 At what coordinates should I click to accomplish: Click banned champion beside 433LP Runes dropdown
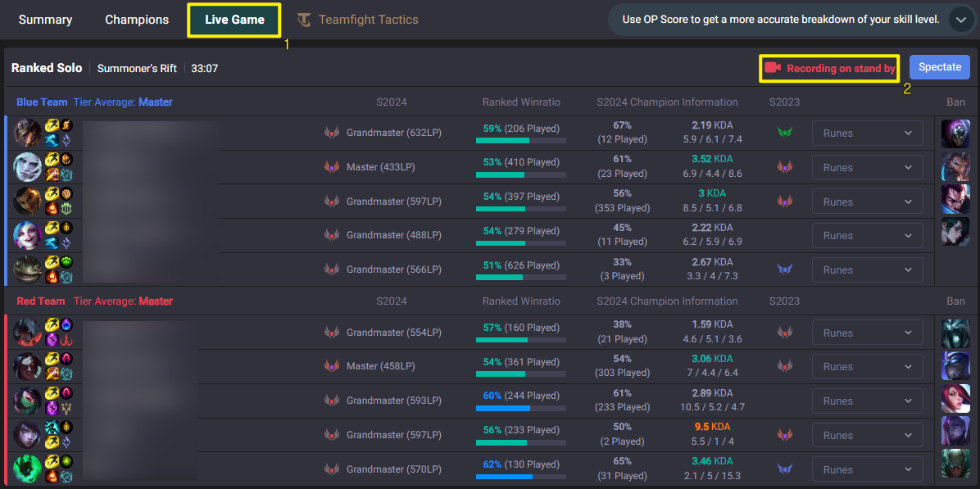tap(955, 166)
